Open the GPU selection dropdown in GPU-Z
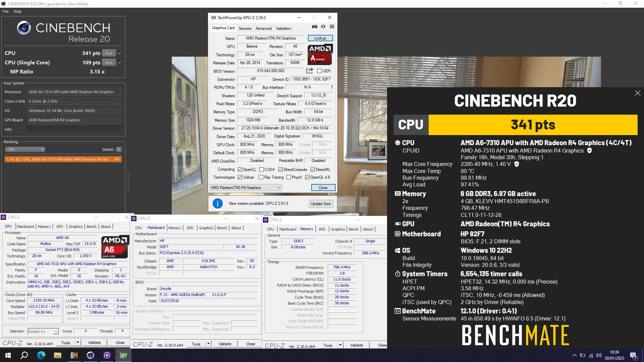This screenshot has height=362, width=644. point(246,187)
